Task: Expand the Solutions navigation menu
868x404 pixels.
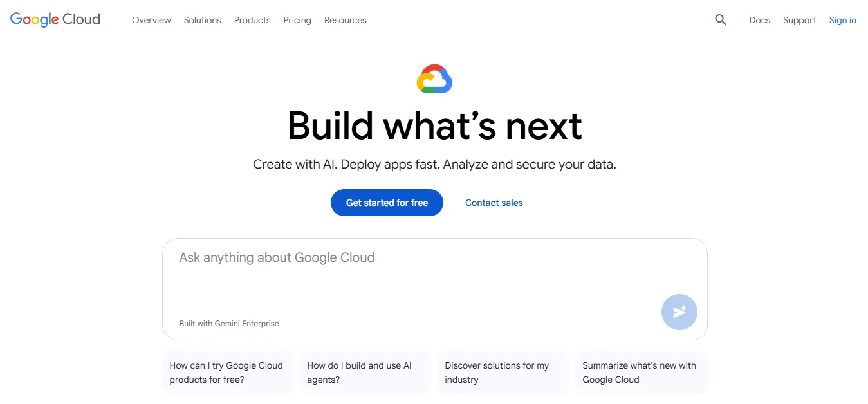Action: tap(202, 20)
